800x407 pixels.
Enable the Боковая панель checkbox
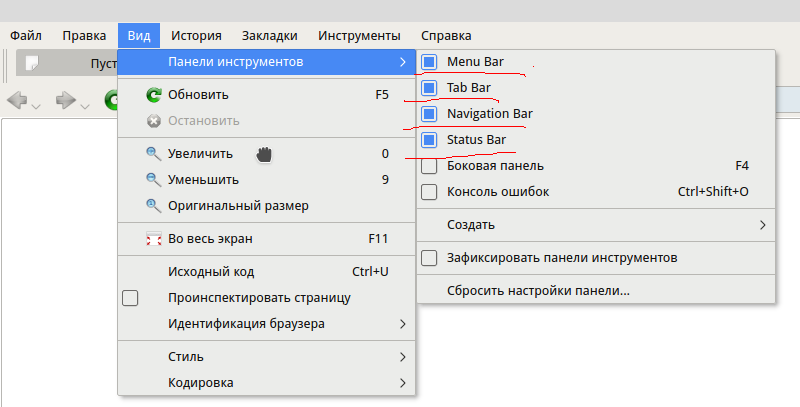tap(429, 166)
